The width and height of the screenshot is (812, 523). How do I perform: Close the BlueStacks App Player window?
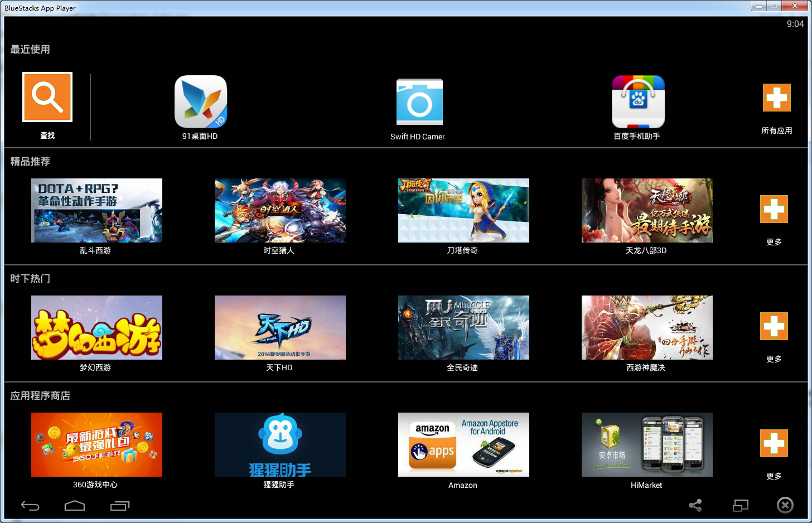(795, 6)
